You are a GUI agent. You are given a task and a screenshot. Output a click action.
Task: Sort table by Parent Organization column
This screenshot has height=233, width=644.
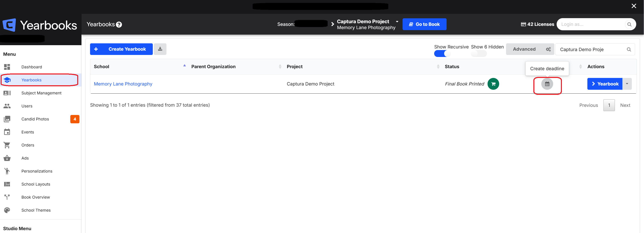pyautogui.click(x=236, y=66)
